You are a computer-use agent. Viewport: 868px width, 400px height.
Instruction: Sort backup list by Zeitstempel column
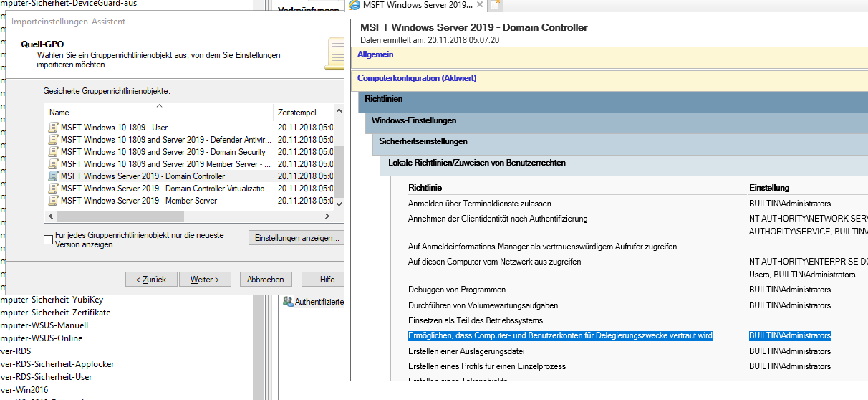[304, 113]
